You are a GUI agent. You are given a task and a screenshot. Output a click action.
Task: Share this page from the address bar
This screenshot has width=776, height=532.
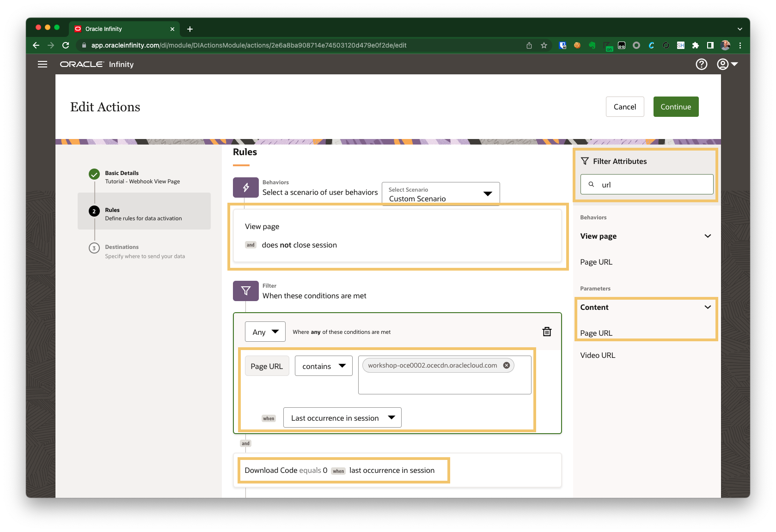[x=529, y=45]
